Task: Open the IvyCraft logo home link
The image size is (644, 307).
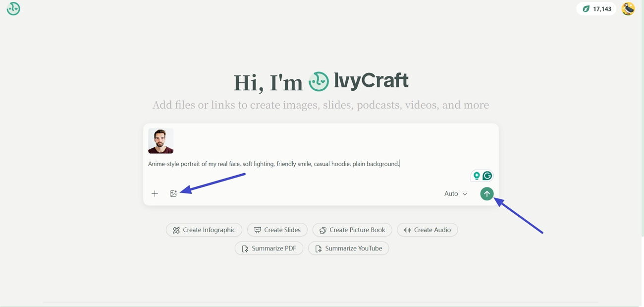Action: 13,9
